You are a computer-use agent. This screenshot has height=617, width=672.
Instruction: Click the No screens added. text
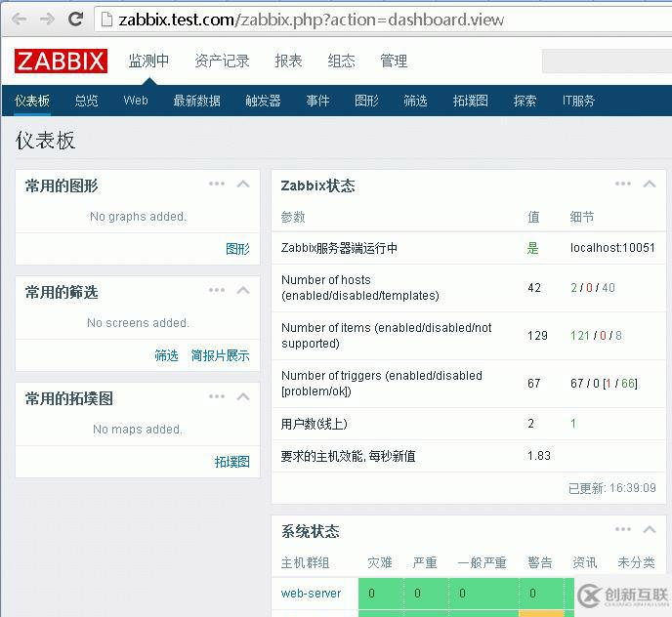(138, 322)
